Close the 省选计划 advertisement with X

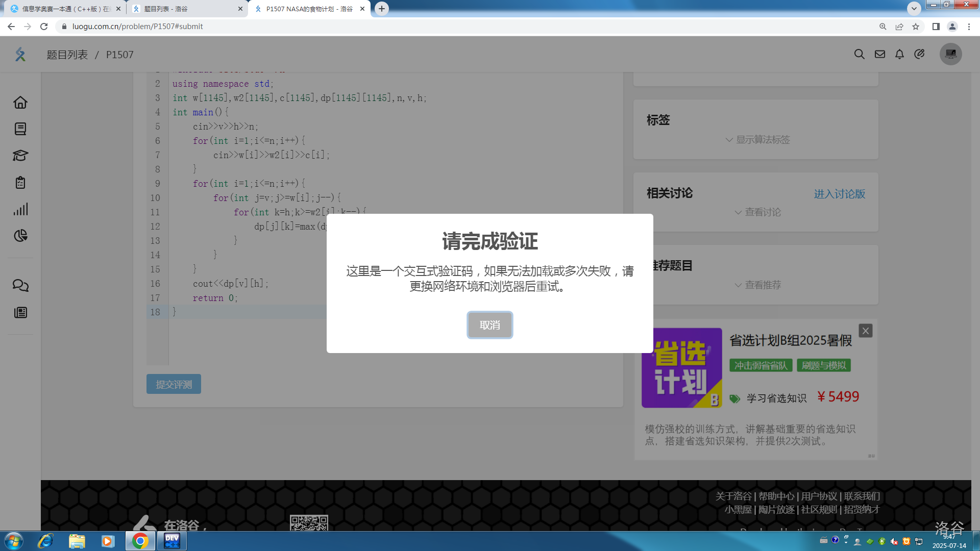(x=865, y=331)
